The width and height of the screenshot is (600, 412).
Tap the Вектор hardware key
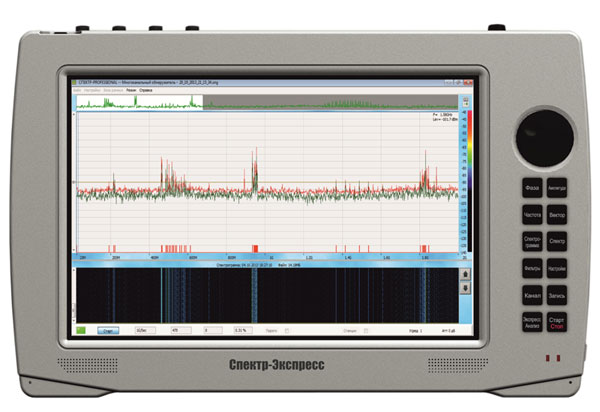(x=556, y=215)
